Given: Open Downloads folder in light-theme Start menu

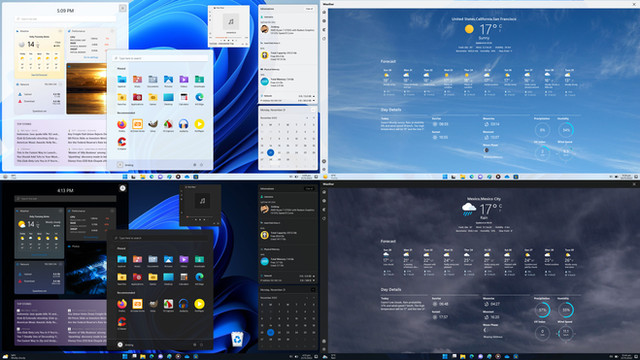Looking at the screenshot, I should pos(199,80).
